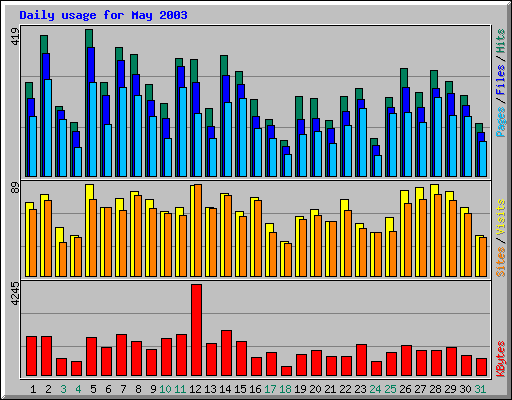Click green day 18 on the x-axis
This screenshot has width=512, height=400.
285,389
